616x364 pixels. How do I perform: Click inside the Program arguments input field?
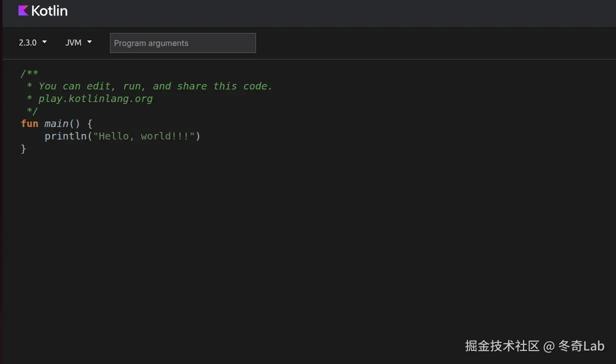182,43
